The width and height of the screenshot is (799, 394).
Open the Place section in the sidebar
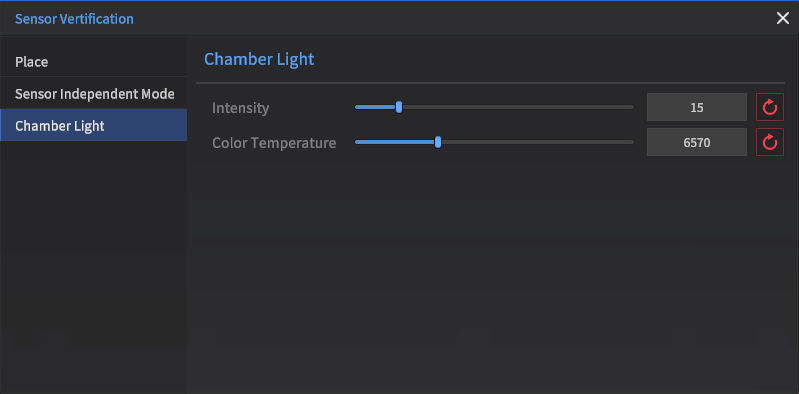click(x=93, y=62)
